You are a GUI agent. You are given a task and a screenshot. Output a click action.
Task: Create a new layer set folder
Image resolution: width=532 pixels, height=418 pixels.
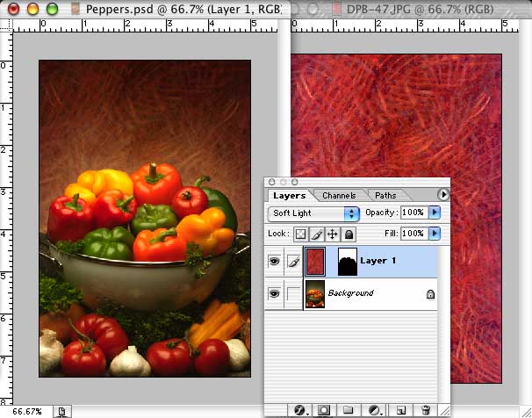tap(349, 411)
